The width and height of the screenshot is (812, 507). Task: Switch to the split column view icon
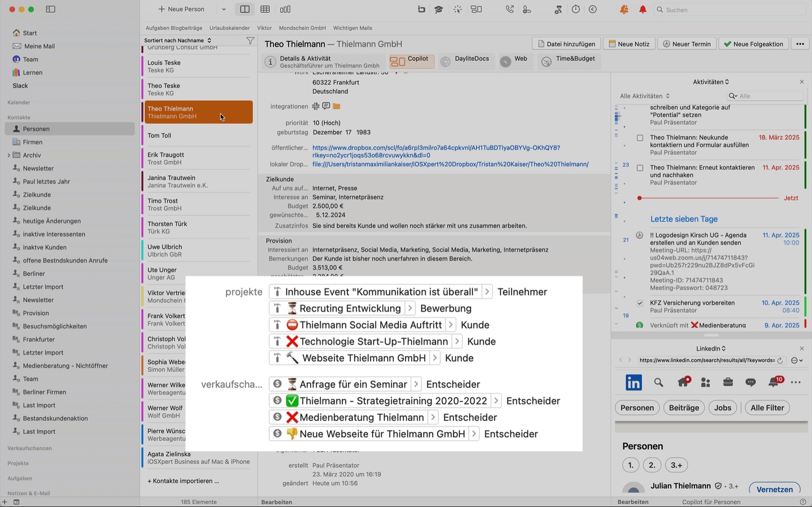point(245,9)
